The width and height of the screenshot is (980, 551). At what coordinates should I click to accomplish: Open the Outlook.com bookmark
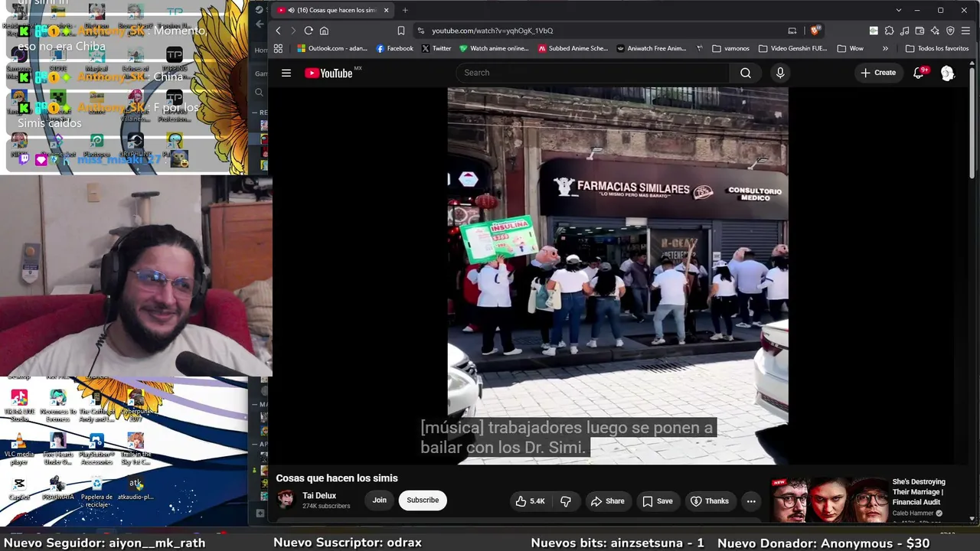pyautogui.click(x=332, y=48)
